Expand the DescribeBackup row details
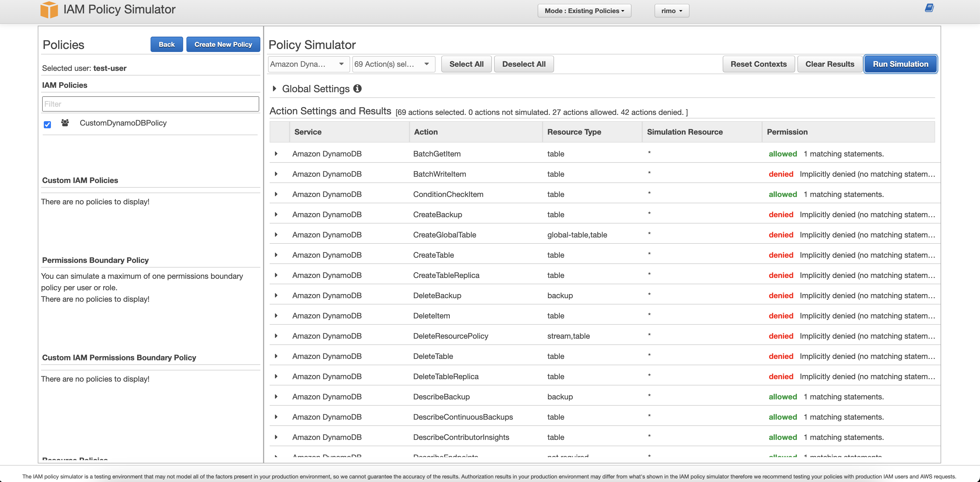Screen dimensions: 980x482 pyautogui.click(x=276, y=396)
